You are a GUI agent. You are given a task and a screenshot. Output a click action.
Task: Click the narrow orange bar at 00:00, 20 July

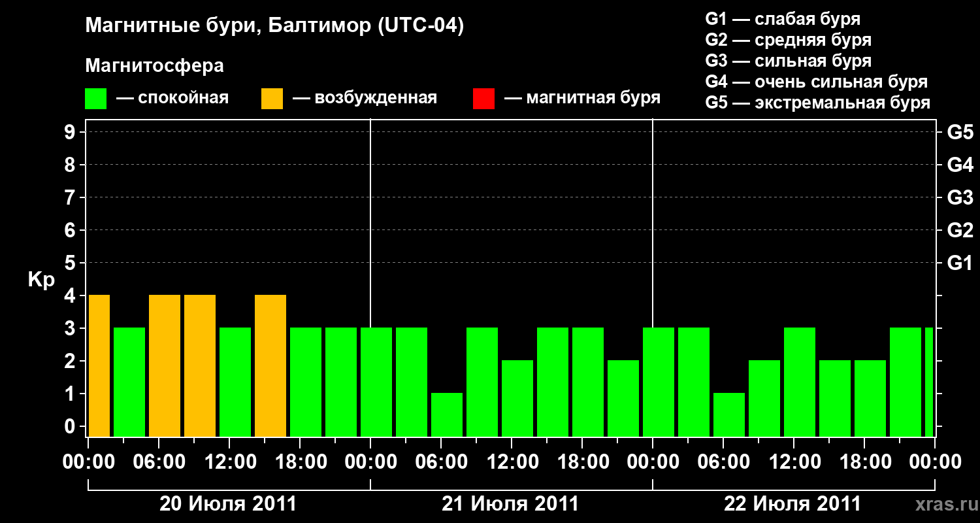(x=99, y=365)
